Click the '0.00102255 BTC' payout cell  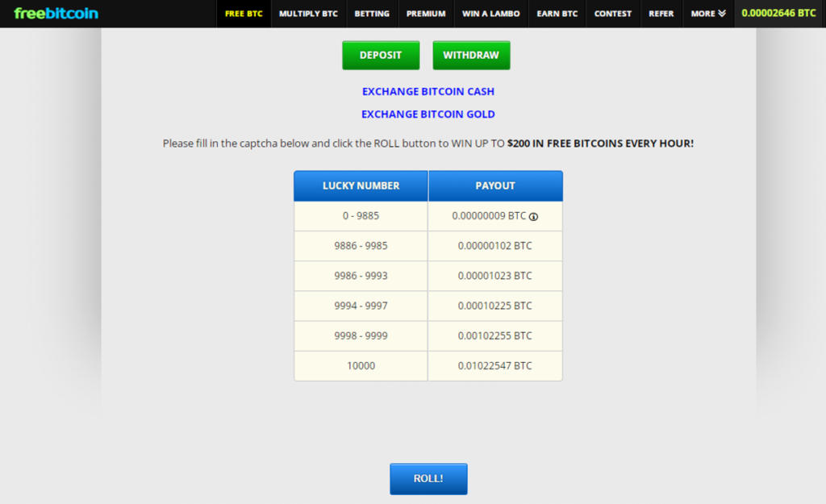(x=495, y=336)
